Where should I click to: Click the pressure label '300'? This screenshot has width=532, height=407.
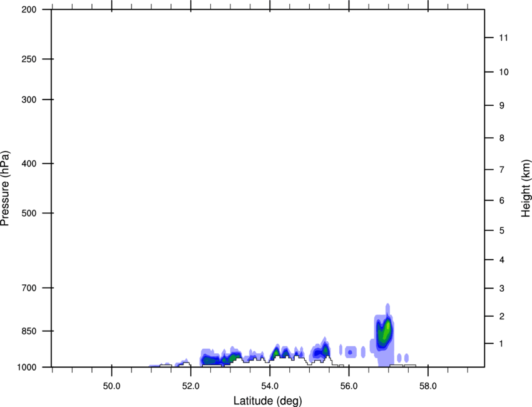(29, 100)
